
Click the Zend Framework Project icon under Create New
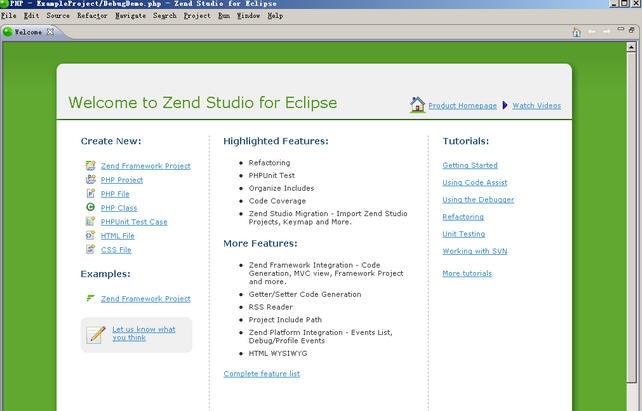(90, 165)
